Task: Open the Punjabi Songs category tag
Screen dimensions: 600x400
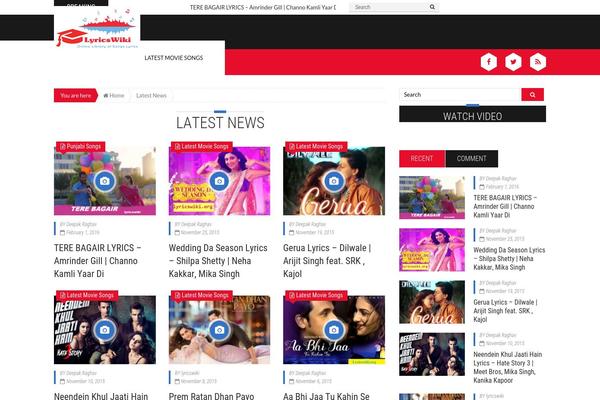Action: [x=80, y=146]
